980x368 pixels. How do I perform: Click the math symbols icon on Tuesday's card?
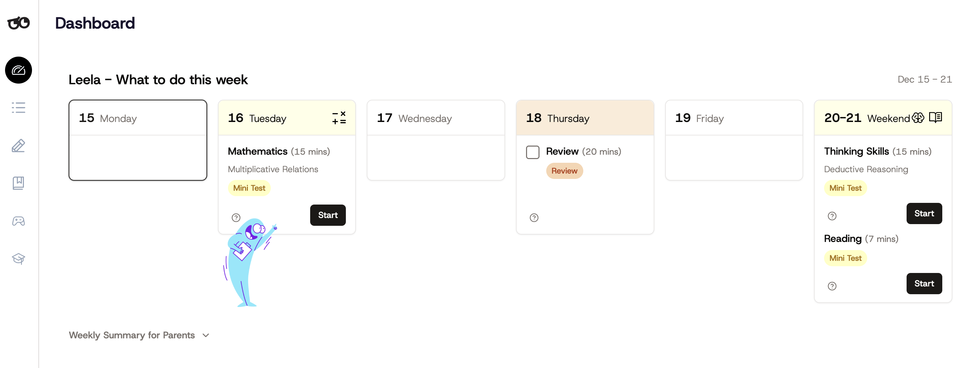pos(338,118)
